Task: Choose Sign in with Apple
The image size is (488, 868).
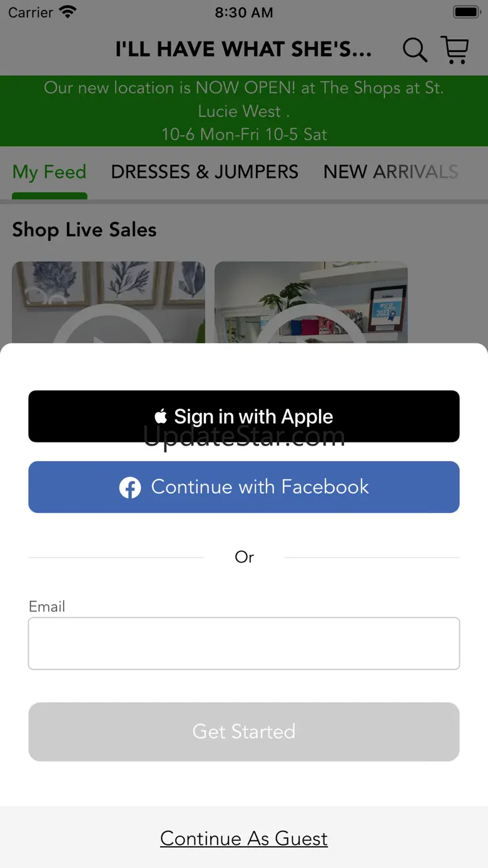Action: click(244, 416)
